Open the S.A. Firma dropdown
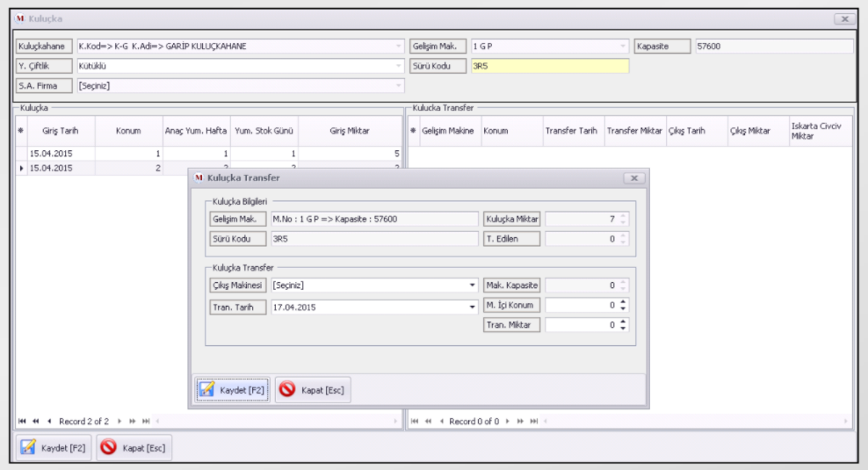This screenshot has height=470, width=868. (x=398, y=86)
